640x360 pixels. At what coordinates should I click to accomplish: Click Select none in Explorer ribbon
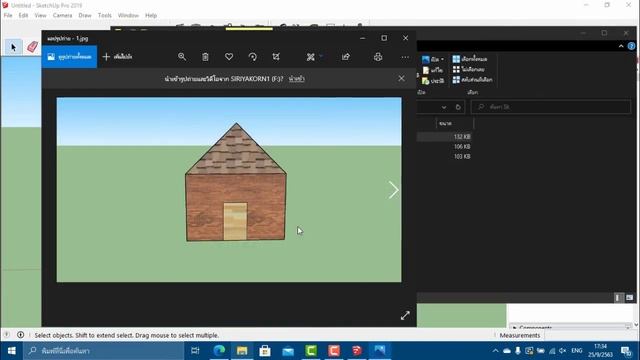tap(469, 69)
